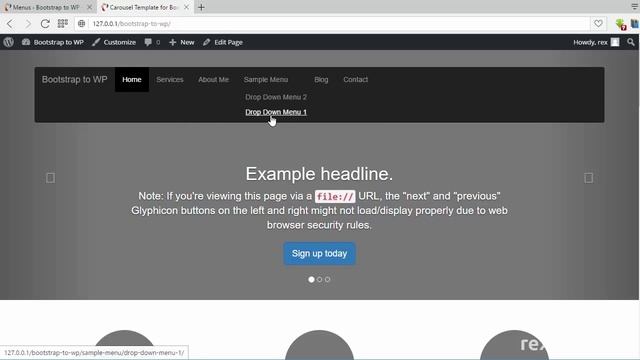Close the Menus - Bootstrap to WP tab
The height and width of the screenshot is (360, 640).
click(89, 7)
